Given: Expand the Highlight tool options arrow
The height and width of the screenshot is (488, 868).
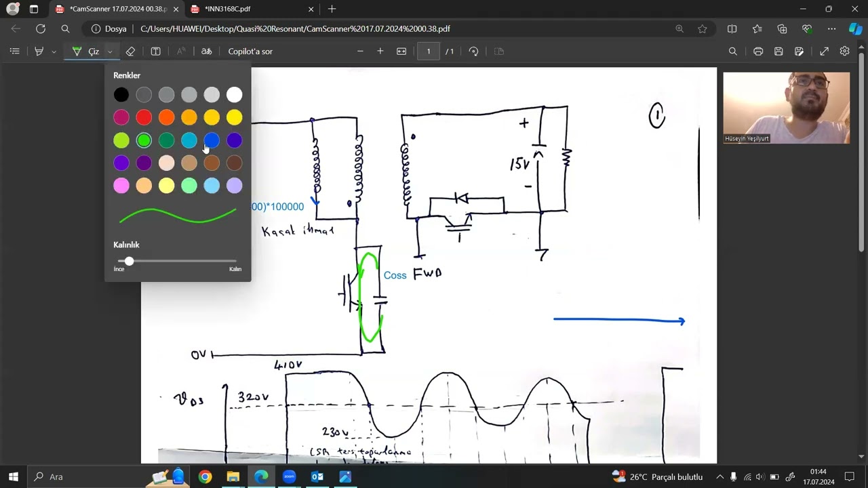Looking at the screenshot, I should (x=54, y=52).
